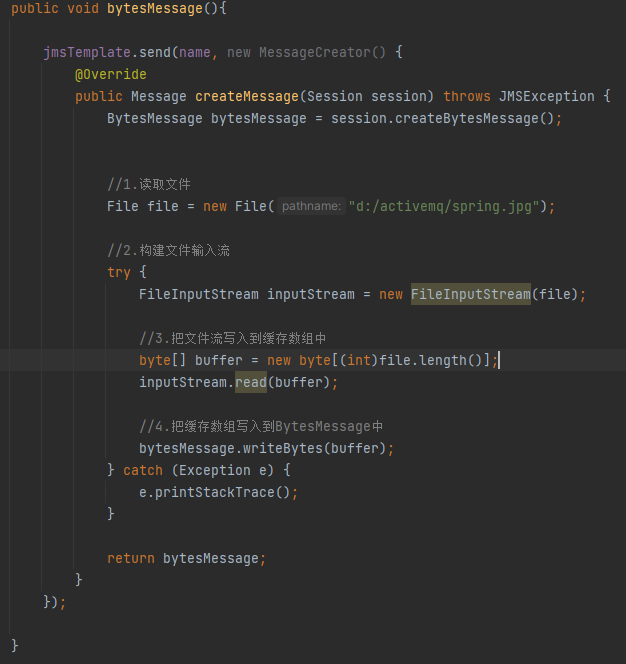Image resolution: width=626 pixels, height=664 pixels.
Task: Click the 3.把文件流写入到缓存数组中 comment
Action: [x=233, y=338]
